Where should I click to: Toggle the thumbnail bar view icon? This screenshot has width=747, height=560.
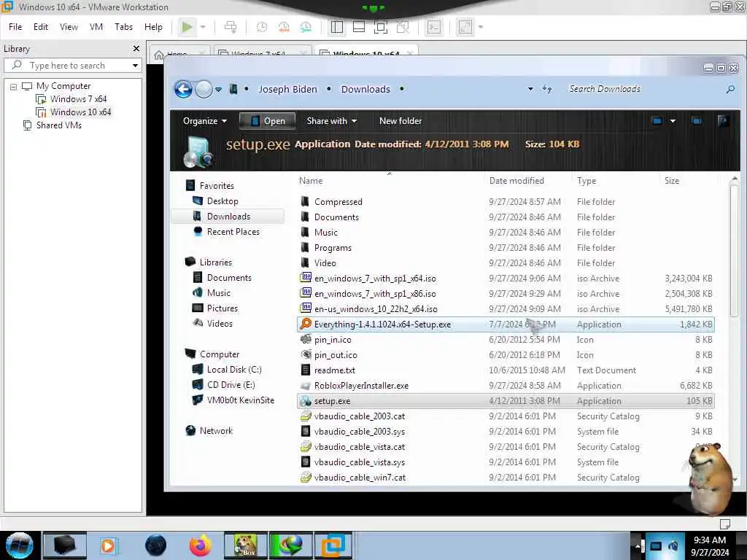click(x=359, y=27)
